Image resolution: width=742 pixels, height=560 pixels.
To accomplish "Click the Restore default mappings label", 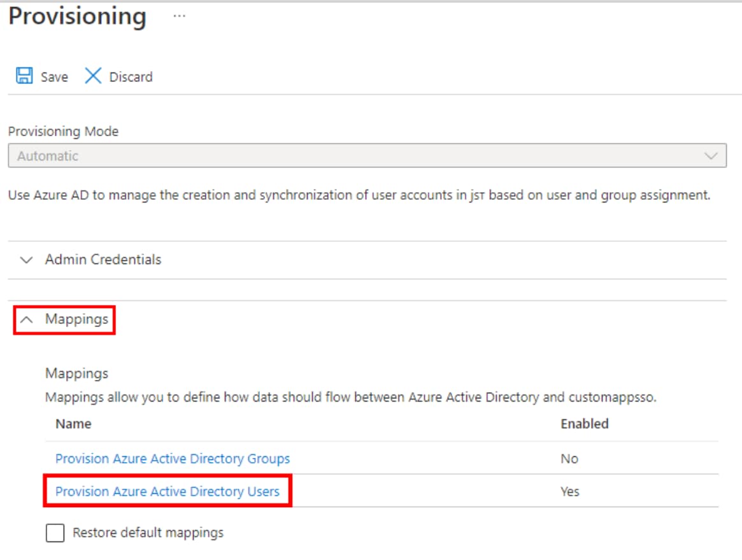I will click(x=148, y=533).
